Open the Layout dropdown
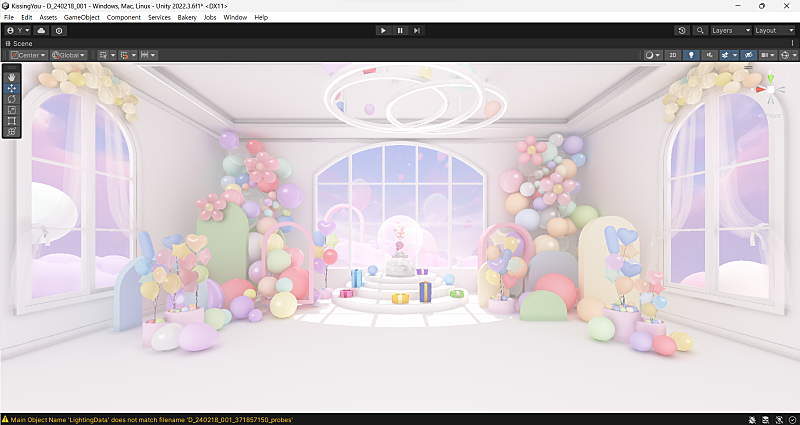The image size is (800, 425). coord(775,31)
